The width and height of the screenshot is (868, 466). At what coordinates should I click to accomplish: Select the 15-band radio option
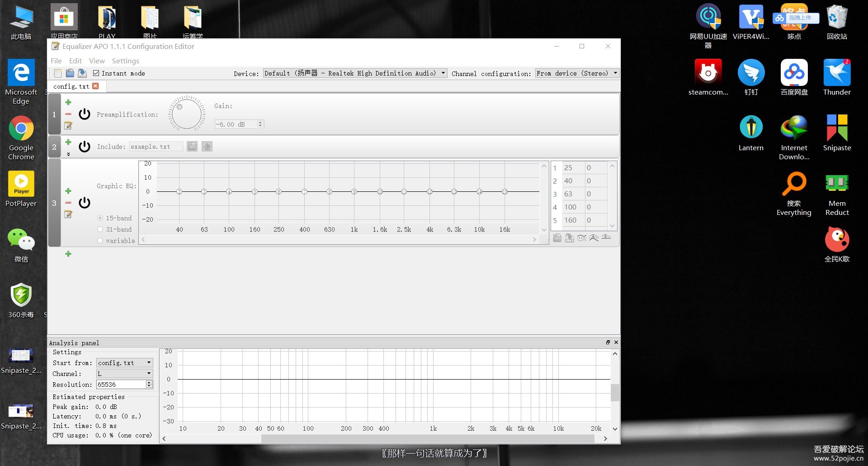pos(100,218)
